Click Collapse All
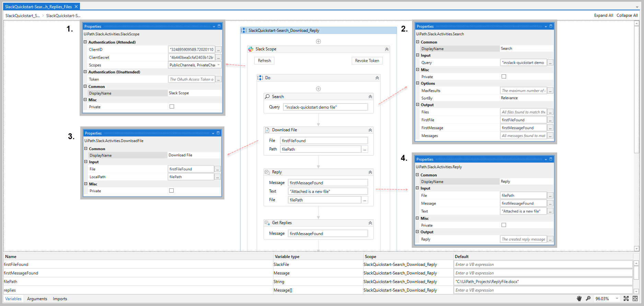 pos(627,15)
